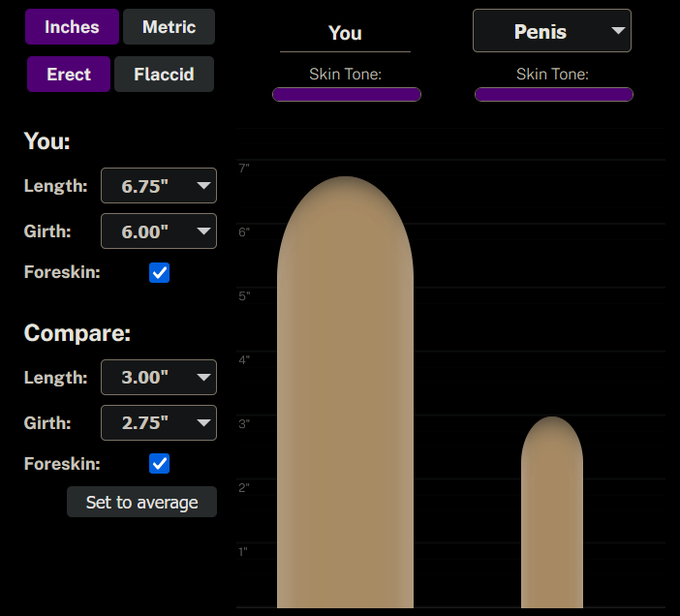680x616 pixels.
Task: Click the 4" axis label
Action: [x=244, y=359]
